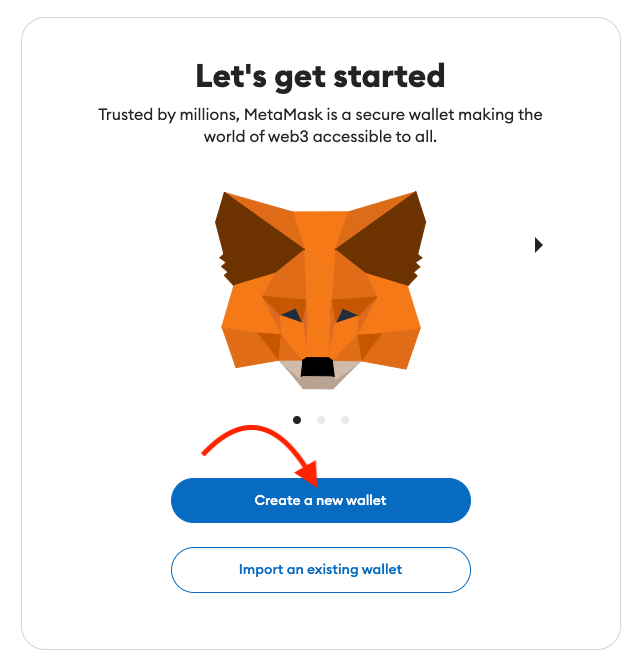
Task: Go to the third carousel slide dot
Action: coord(345,420)
